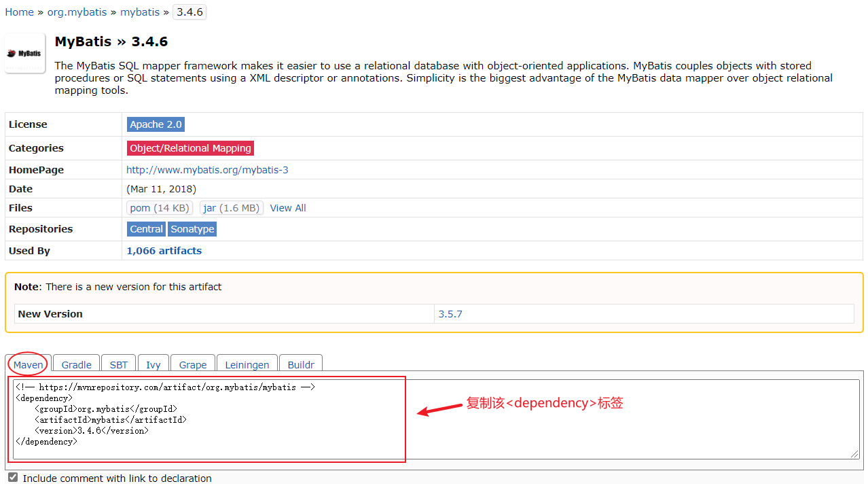Click the version 3.4.6 snippet line
The image size is (868, 488).
pyautogui.click(x=92, y=431)
